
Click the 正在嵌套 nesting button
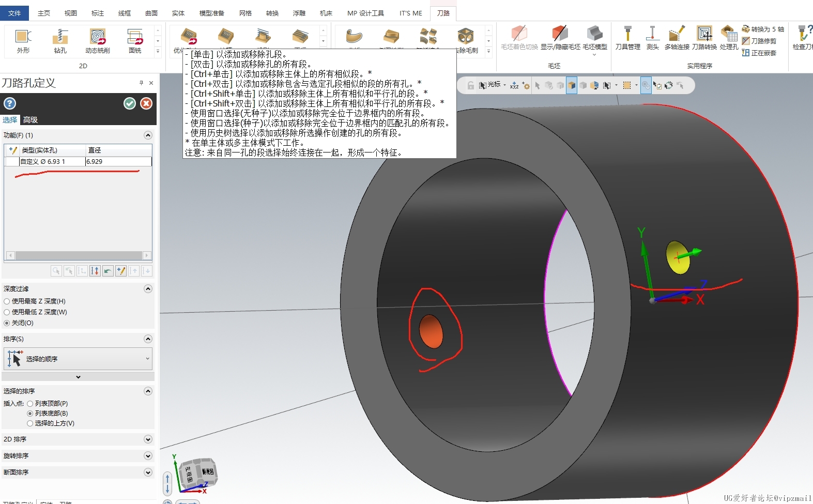[x=759, y=53]
